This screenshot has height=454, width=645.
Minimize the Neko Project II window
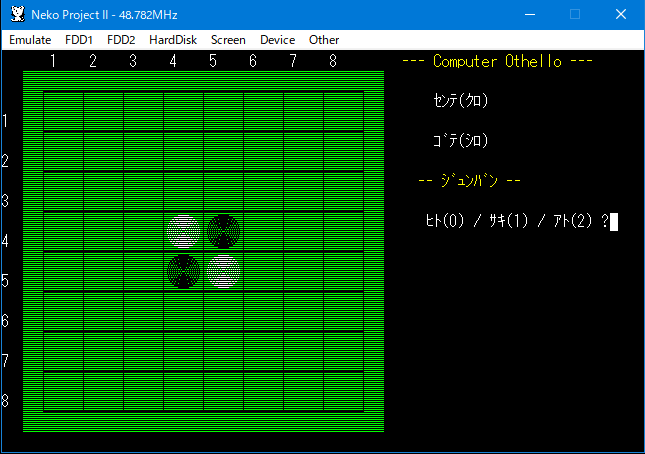529,14
